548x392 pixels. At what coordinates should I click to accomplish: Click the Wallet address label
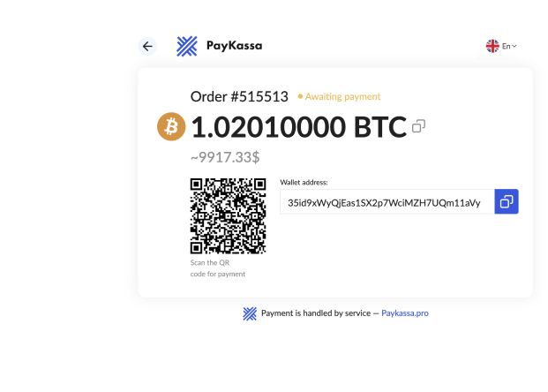[x=304, y=182]
